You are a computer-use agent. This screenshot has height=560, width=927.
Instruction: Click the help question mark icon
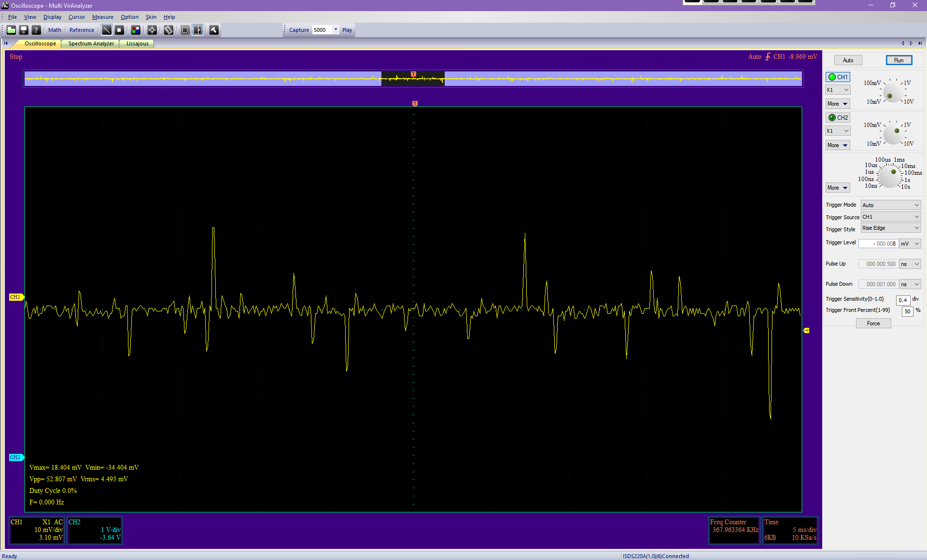[x=36, y=30]
